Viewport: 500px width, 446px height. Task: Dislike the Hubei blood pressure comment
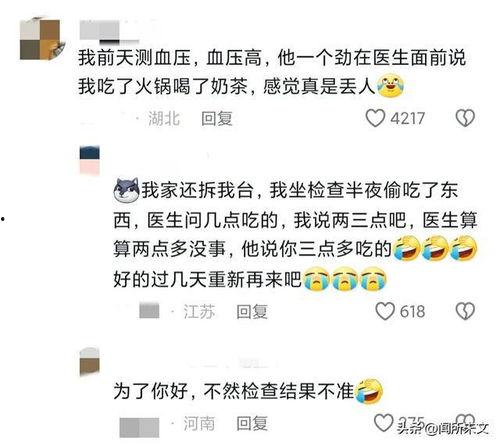tap(465, 118)
